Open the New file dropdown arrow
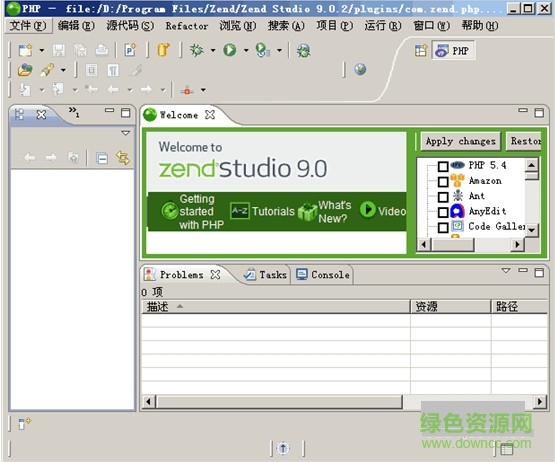 (x=41, y=50)
